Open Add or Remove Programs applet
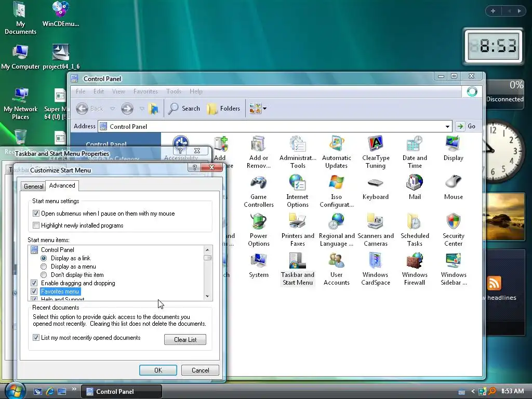This screenshot has width=532, height=399. click(x=259, y=152)
